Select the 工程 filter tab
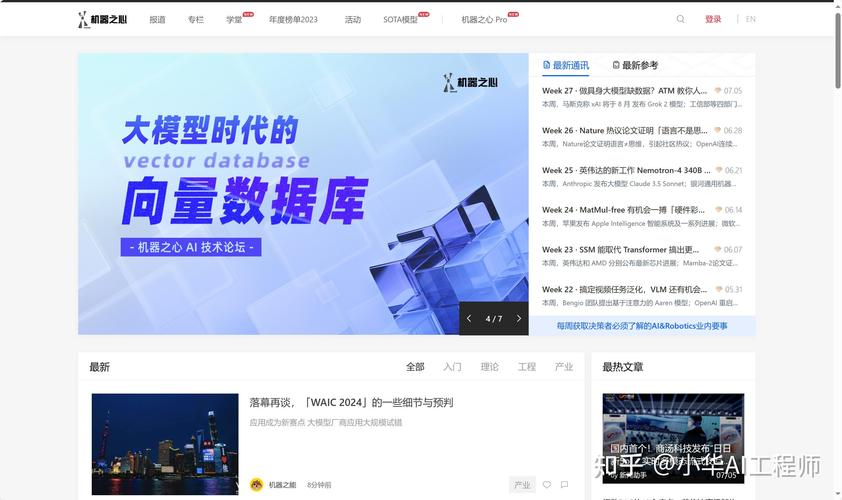 (x=527, y=367)
